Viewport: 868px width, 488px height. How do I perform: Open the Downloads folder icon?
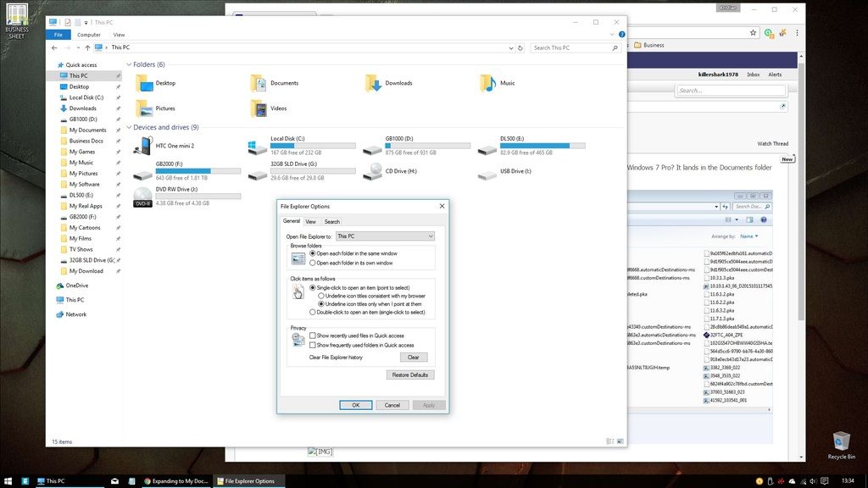click(374, 83)
